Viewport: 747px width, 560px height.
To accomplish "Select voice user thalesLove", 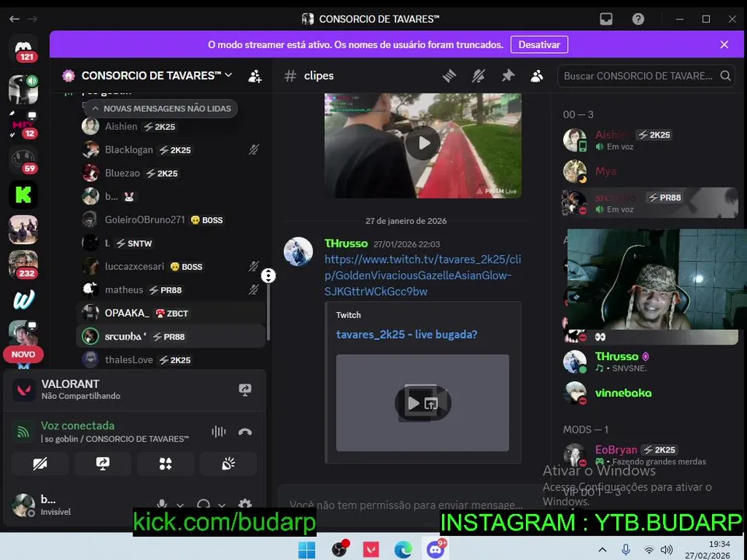I will 170,360.
